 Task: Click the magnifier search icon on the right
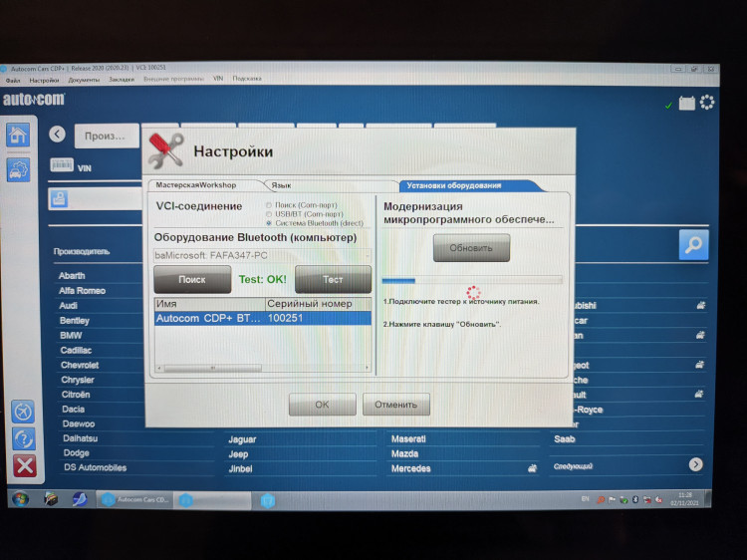point(693,244)
